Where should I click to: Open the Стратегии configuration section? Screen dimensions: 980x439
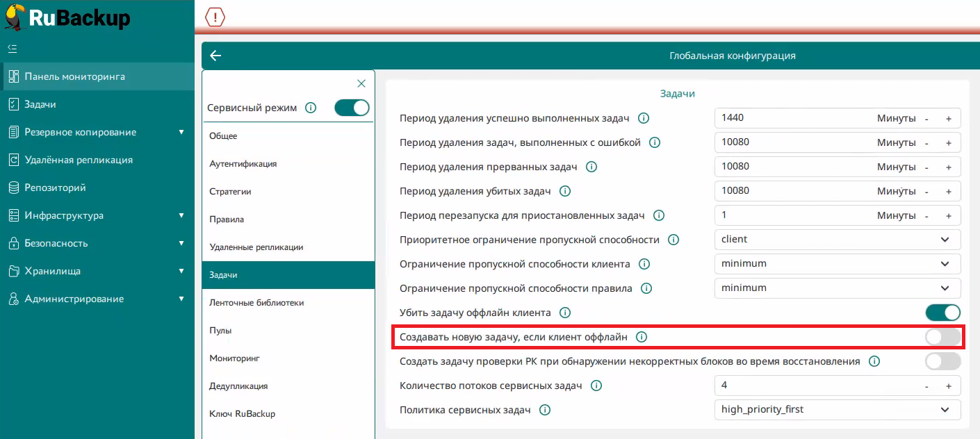[288, 192]
